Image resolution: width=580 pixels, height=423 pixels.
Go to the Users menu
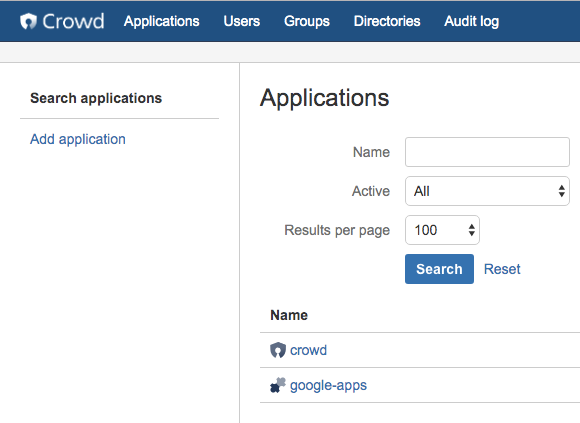(x=242, y=21)
